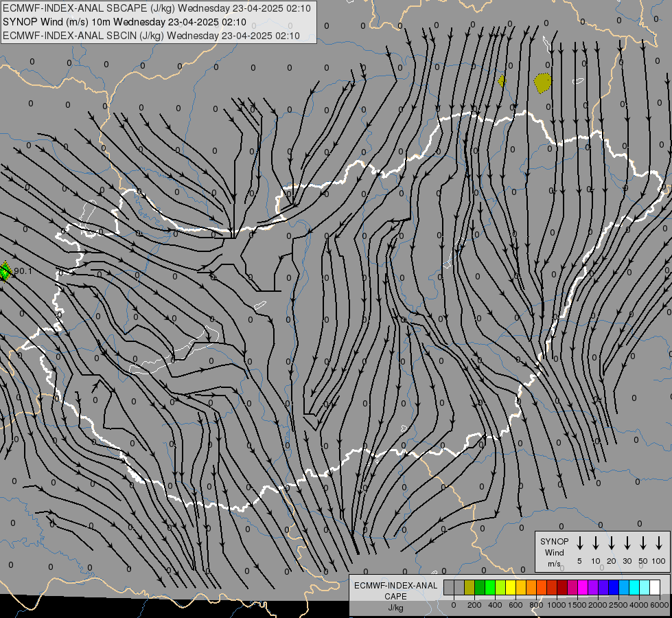Click the 200 tick label on CAPE scale
The width and height of the screenshot is (672, 618).
pyautogui.click(x=474, y=605)
